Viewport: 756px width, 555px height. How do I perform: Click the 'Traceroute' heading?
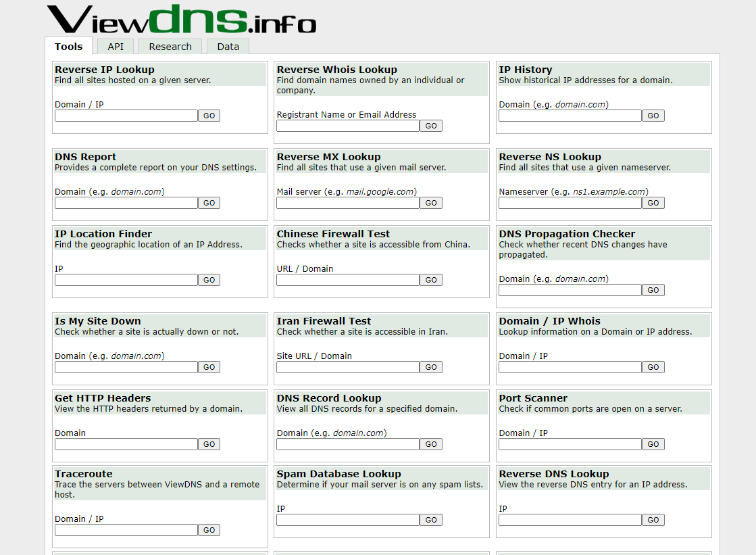coord(84,474)
